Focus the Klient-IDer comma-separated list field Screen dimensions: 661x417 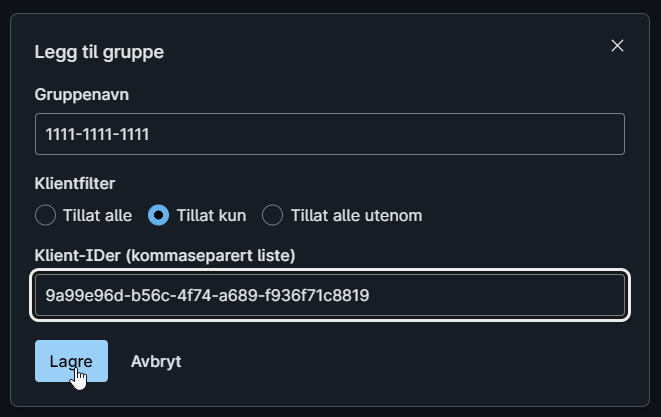coord(330,296)
